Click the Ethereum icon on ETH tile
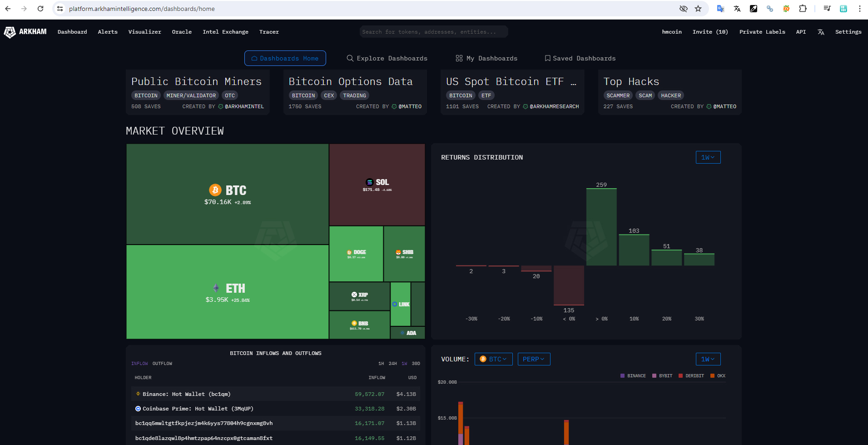 coord(216,288)
